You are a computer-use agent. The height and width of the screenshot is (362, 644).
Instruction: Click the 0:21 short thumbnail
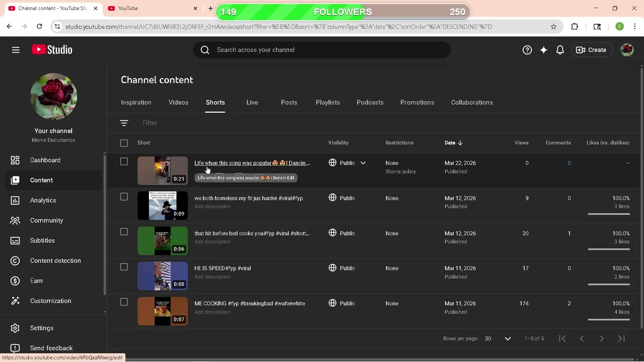tap(163, 170)
